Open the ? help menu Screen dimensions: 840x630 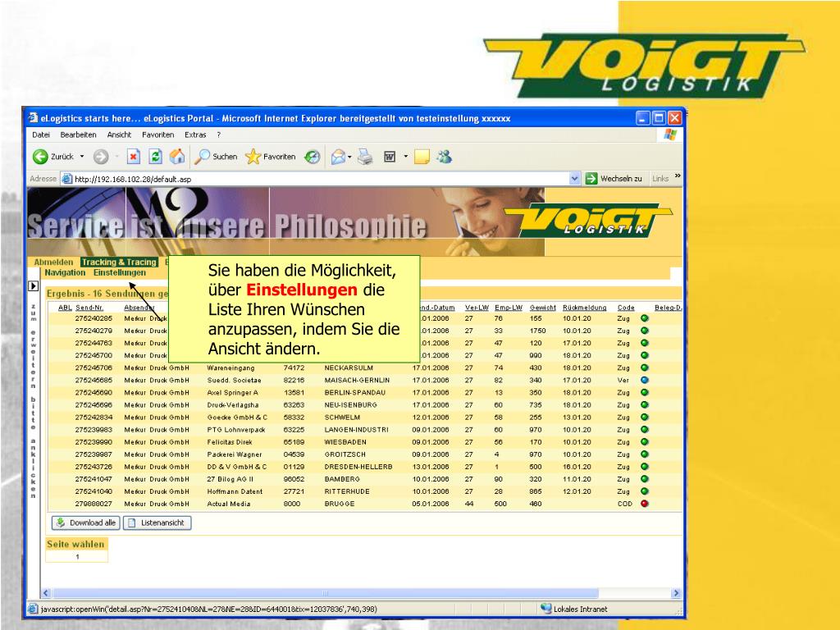click(x=218, y=135)
